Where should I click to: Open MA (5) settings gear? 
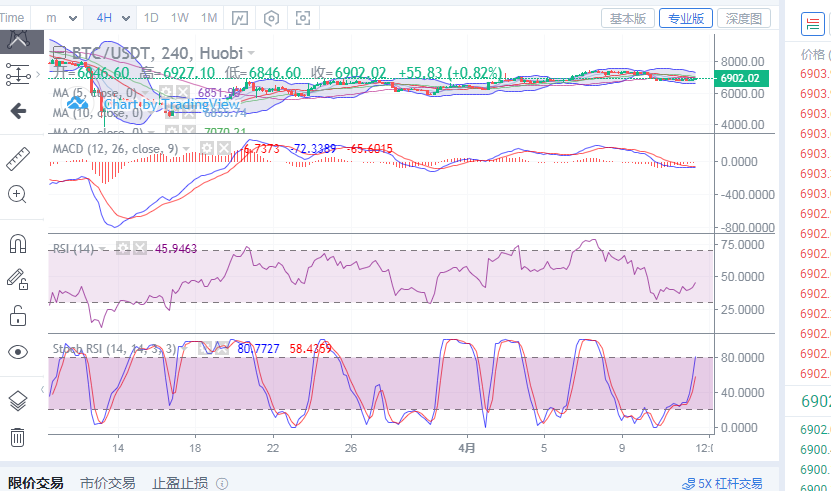(x=166, y=92)
